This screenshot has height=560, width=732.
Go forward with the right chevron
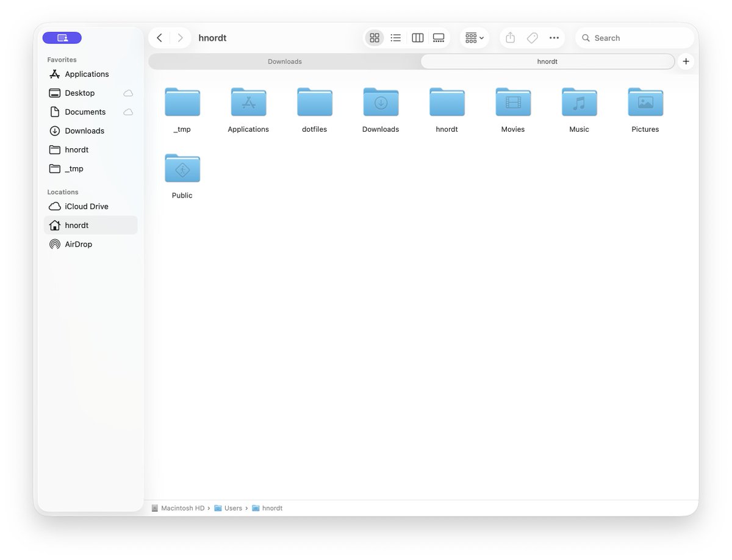(180, 38)
